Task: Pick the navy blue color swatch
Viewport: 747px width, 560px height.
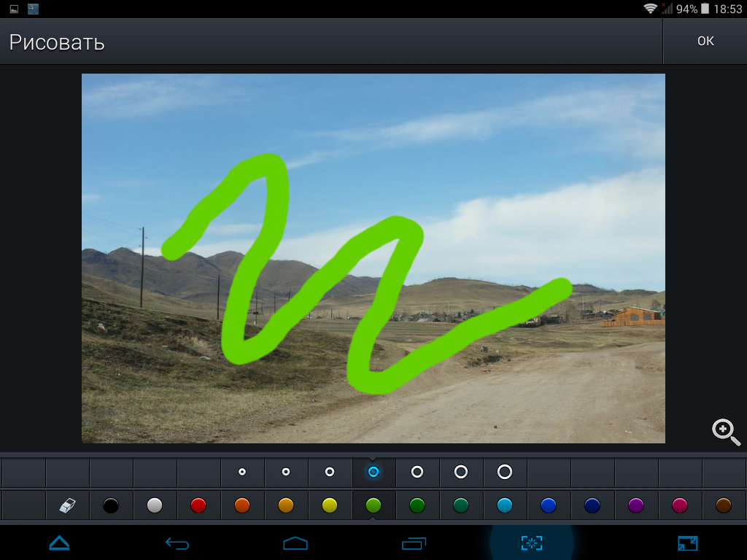Action: click(592, 505)
